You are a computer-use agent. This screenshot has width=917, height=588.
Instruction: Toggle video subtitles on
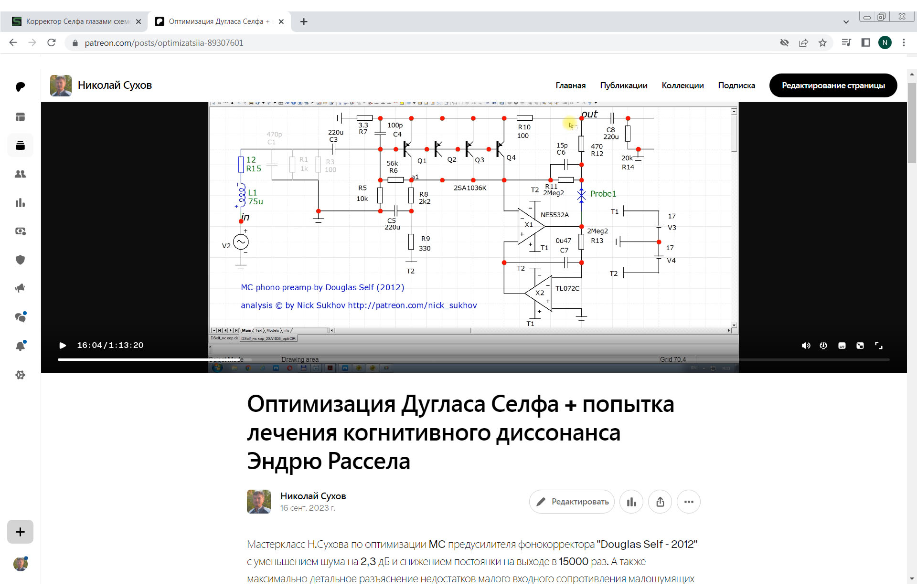(842, 345)
